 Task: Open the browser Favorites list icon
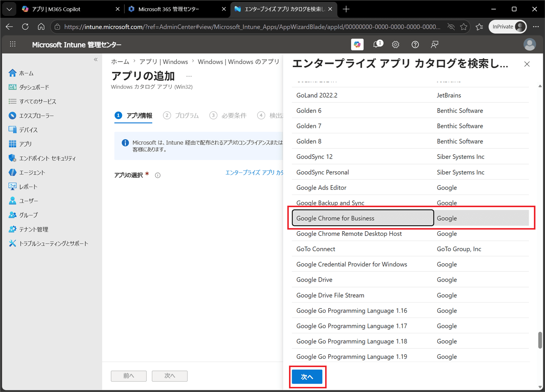tap(480, 26)
